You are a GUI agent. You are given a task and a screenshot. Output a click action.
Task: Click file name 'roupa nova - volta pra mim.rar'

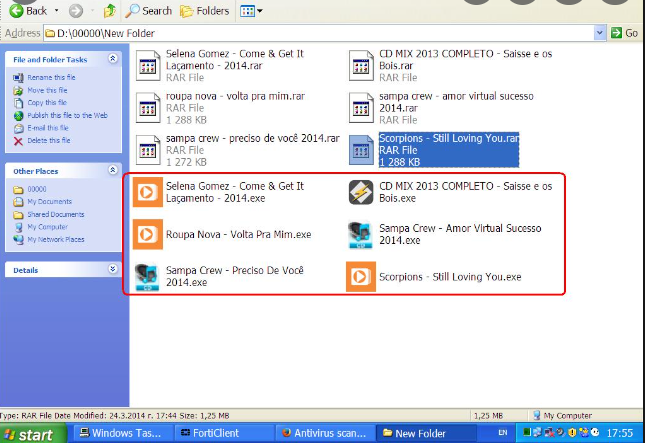point(235,96)
